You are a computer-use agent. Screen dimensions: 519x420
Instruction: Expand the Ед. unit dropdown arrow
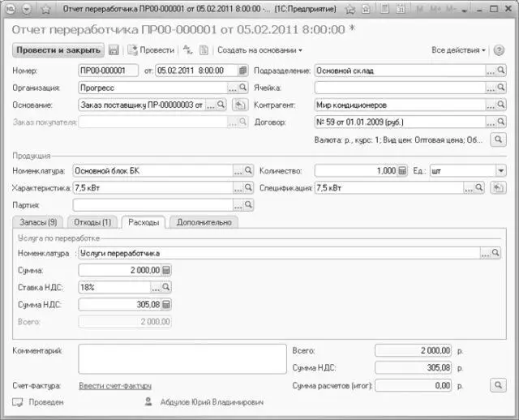pos(501,171)
